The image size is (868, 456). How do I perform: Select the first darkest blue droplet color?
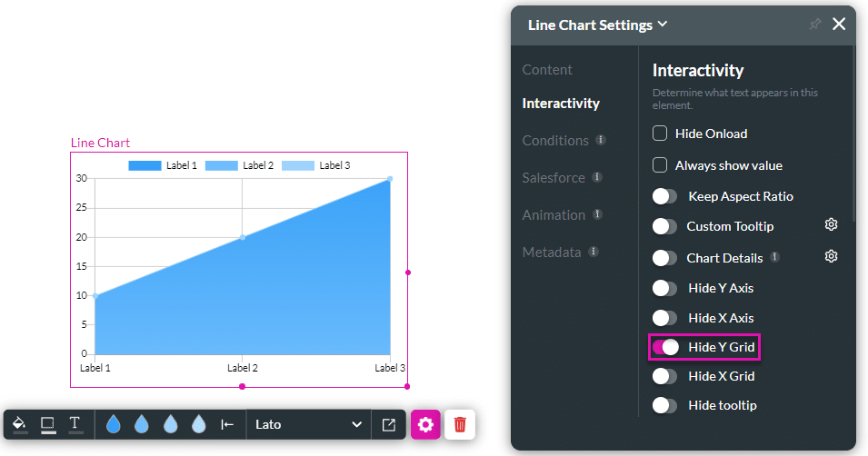click(114, 424)
